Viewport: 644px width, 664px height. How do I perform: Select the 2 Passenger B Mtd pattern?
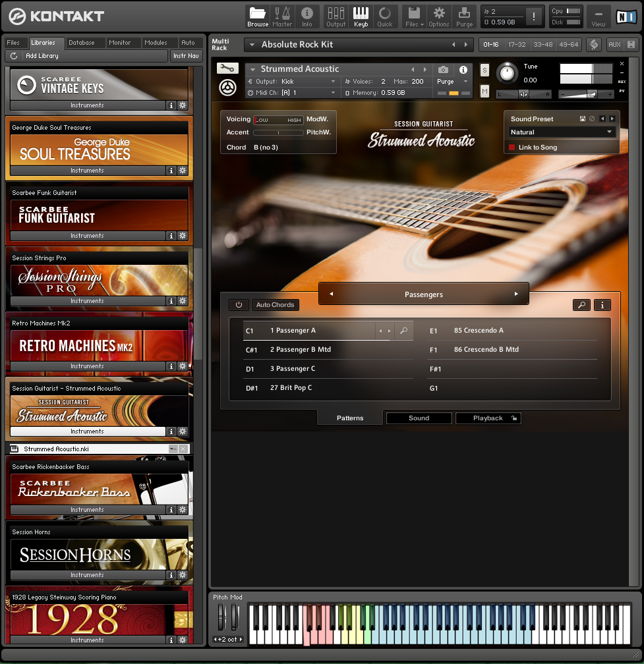click(x=328, y=350)
